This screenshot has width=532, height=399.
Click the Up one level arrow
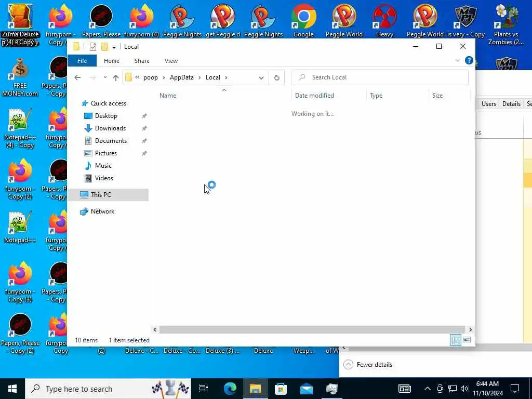[x=116, y=78]
